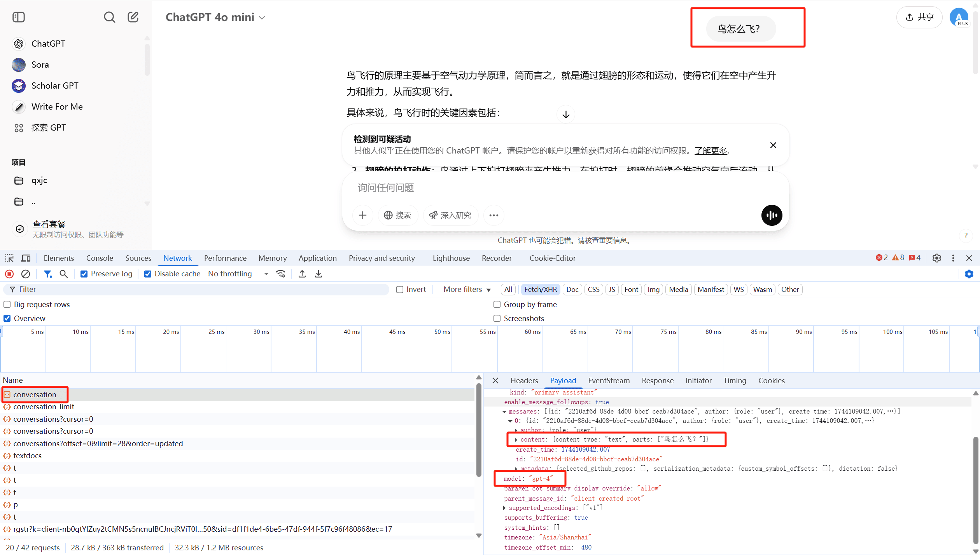Expand the author payload node
The height and width of the screenshot is (555, 980).
coord(516,430)
